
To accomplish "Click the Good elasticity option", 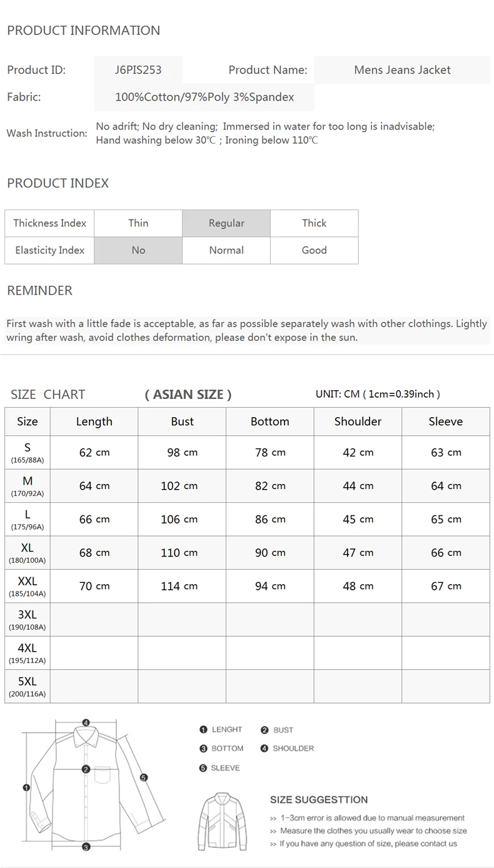I will pyautogui.click(x=315, y=250).
